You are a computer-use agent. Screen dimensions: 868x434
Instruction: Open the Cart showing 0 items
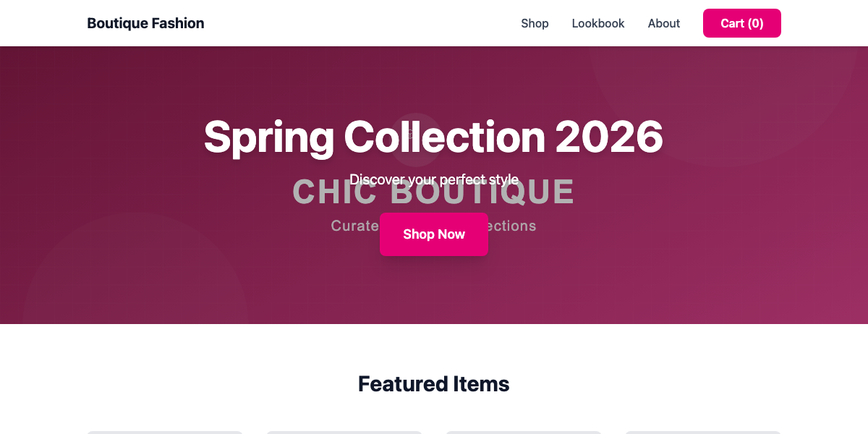click(x=741, y=22)
